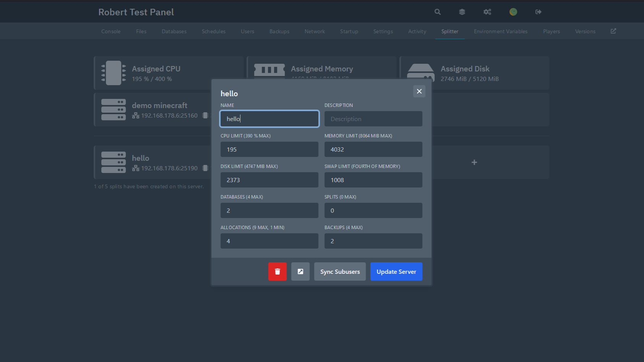Go to the Backups tab

(x=279, y=31)
